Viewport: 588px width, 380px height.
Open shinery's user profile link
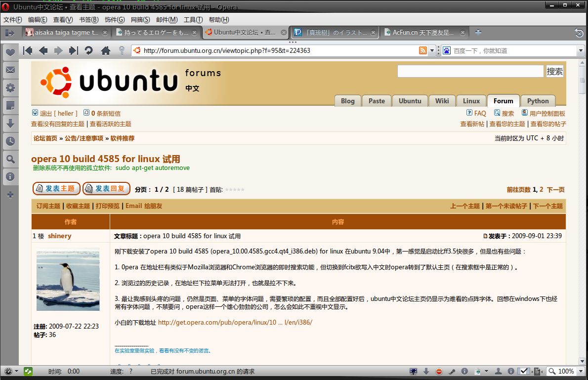(60, 236)
